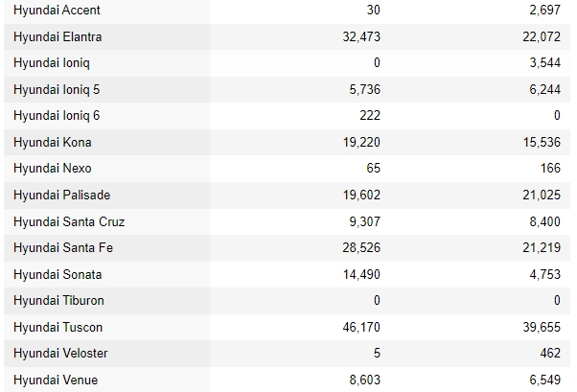The image size is (577, 392).
Task: Select the 21,025 Palisade figure
Action: click(x=542, y=195)
